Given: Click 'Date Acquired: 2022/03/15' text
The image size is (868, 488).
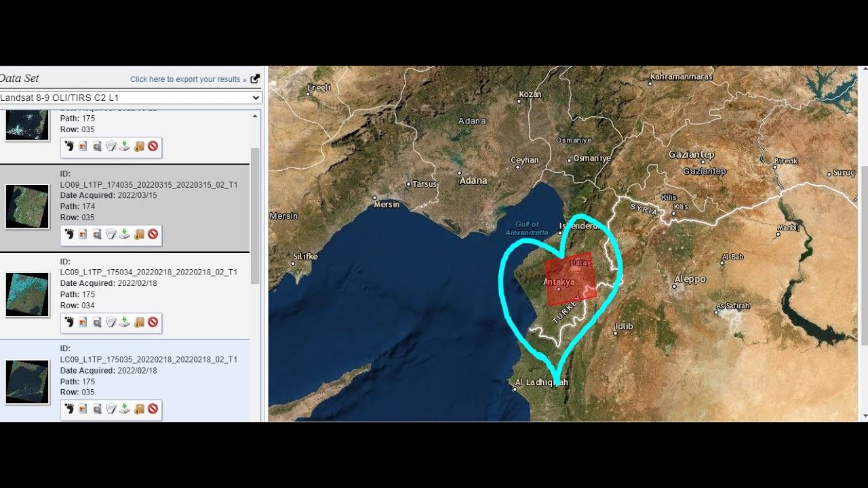Looking at the screenshot, I should click(108, 195).
